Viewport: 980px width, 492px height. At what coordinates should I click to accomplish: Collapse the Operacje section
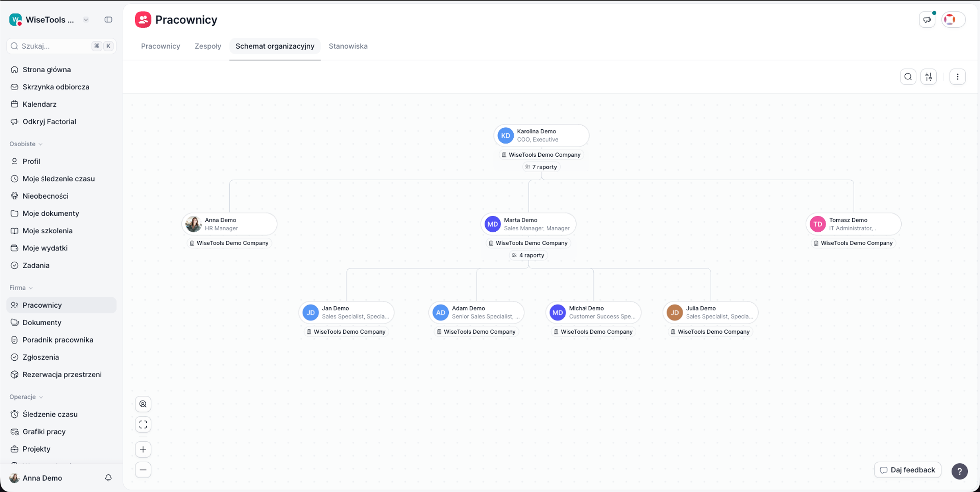pos(26,397)
